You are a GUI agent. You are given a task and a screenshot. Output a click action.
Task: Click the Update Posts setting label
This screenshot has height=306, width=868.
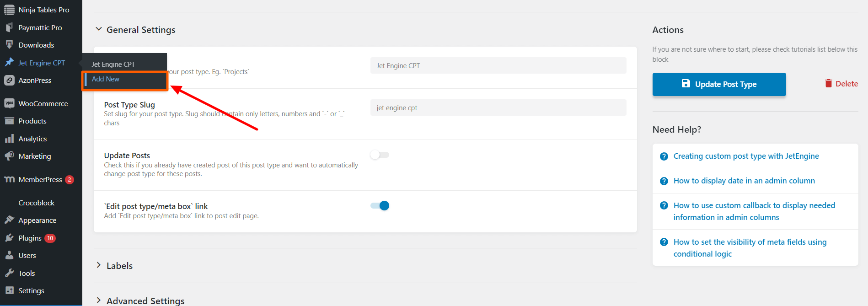point(127,156)
